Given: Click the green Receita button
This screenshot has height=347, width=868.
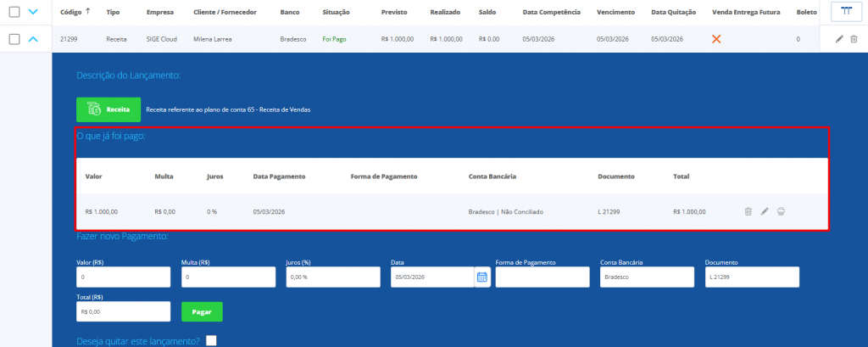Looking at the screenshot, I should (x=108, y=109).
